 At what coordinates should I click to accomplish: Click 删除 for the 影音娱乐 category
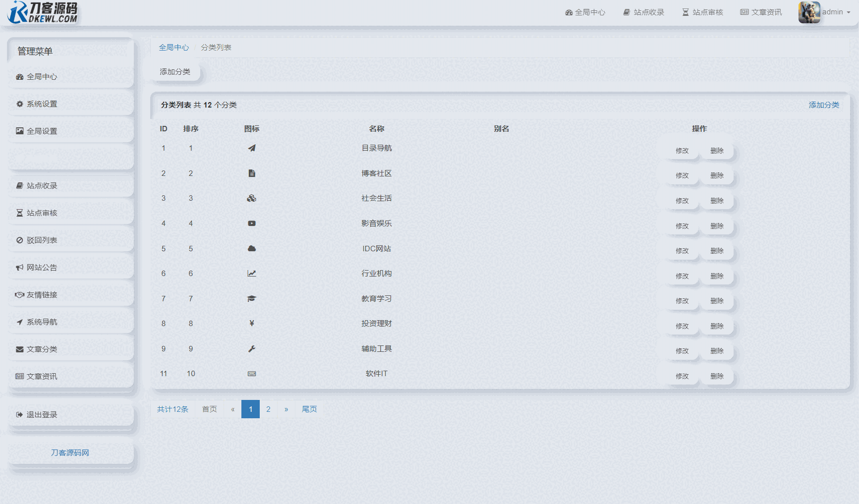pos(717,226)
